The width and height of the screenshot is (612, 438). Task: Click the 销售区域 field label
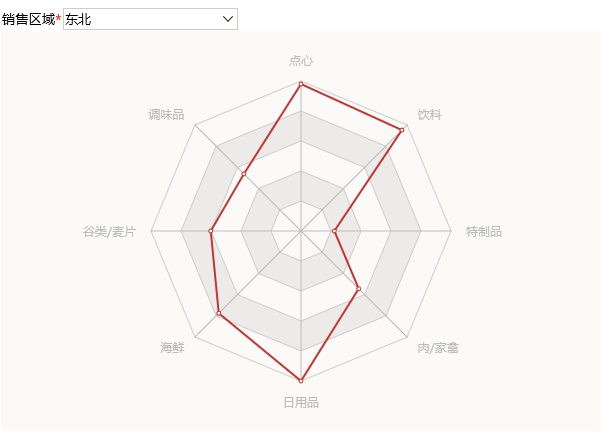28,19
